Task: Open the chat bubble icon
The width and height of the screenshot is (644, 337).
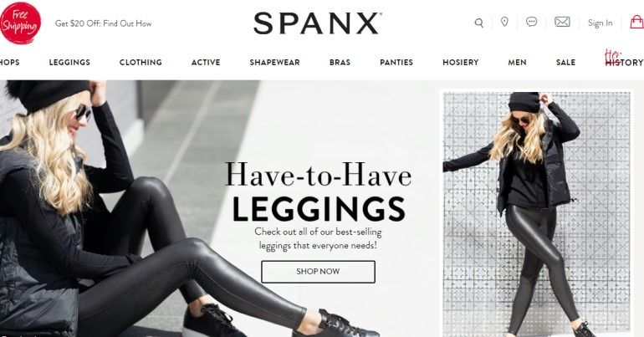Action: tap(531, 22)
